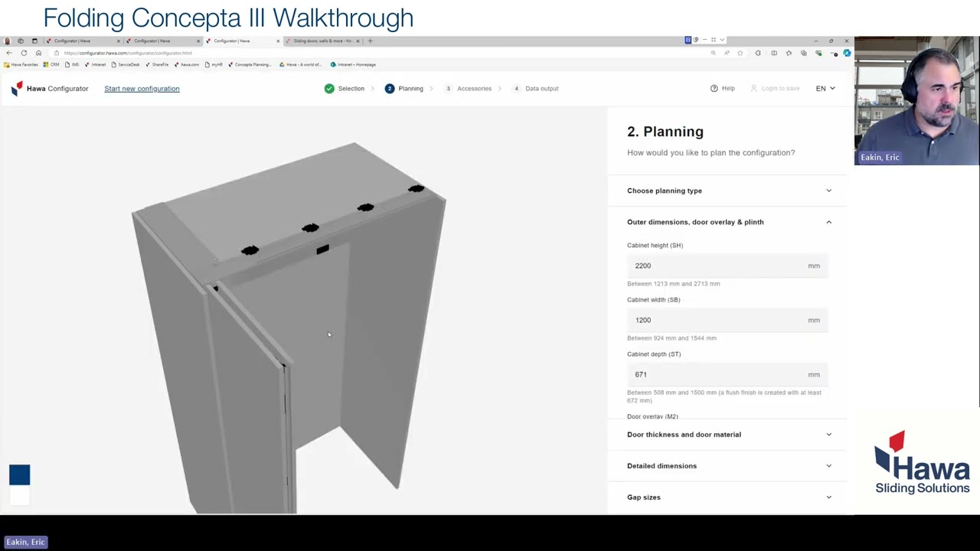This screenshot has height=551, width=980.
Task: Click the Door overlay (M2) label
Action: [652, 416]
